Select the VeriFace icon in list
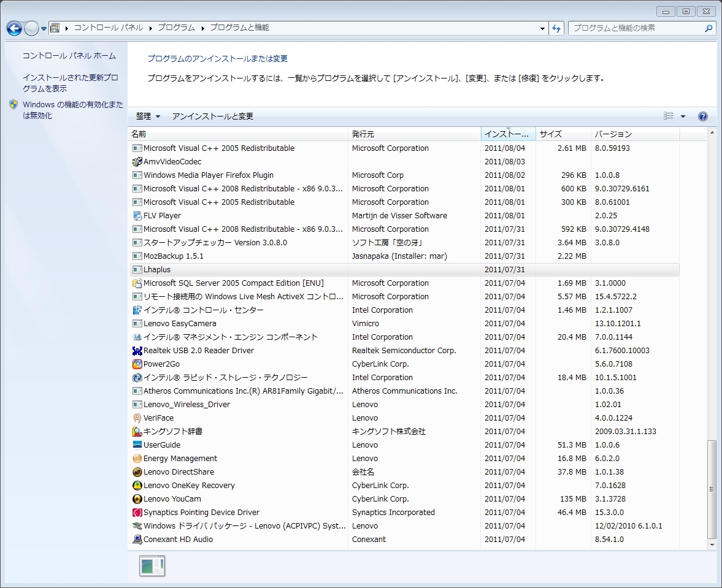Image resolution: width=722 pixels, height=588 pixels. click(137, 418)
